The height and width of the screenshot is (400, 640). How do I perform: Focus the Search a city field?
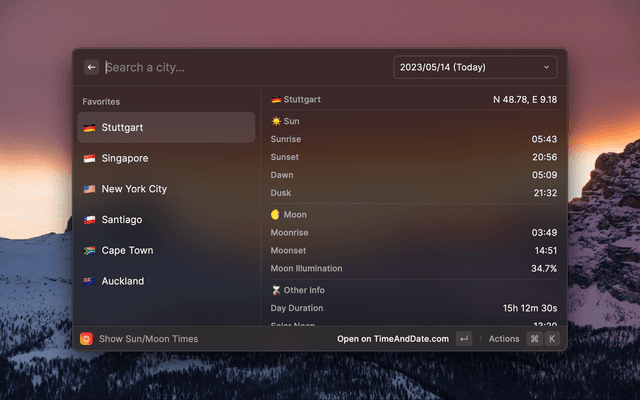coord(245,67)
